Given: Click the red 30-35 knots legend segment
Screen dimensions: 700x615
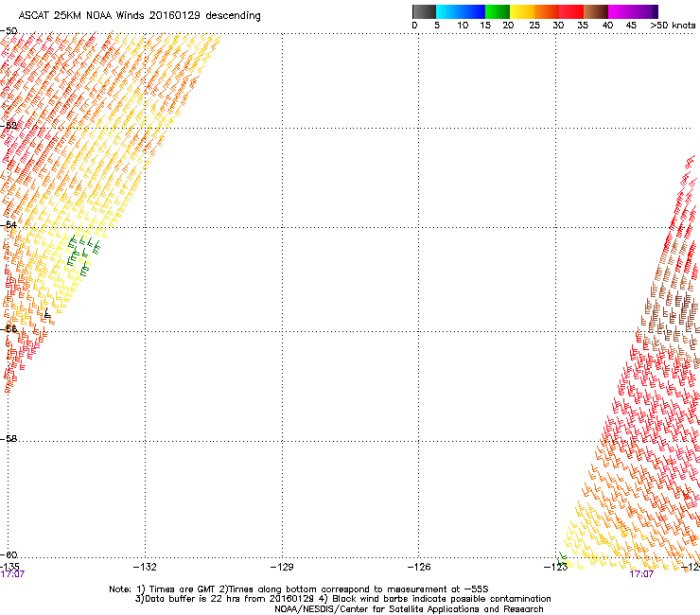Looking at the screenshot, I should click(571, 11).
